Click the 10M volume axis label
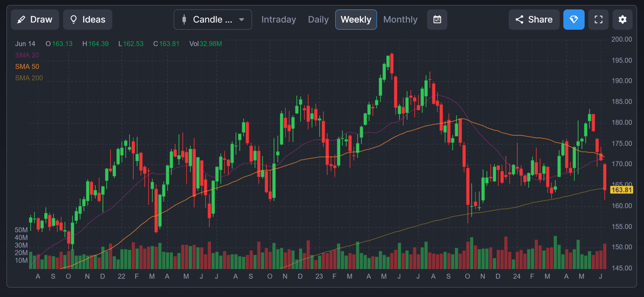 [x=21, y=261]
